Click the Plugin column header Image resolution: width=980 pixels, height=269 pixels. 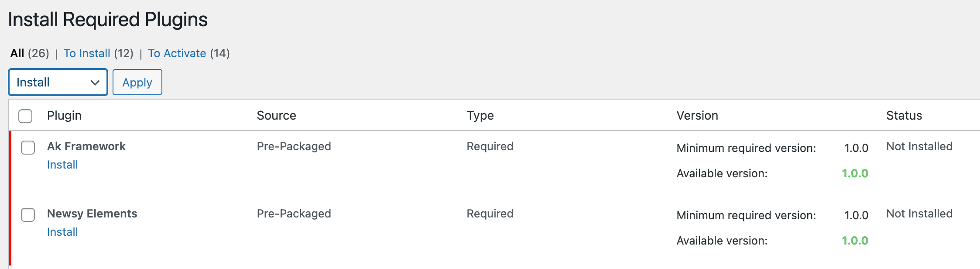pos(65,115)
